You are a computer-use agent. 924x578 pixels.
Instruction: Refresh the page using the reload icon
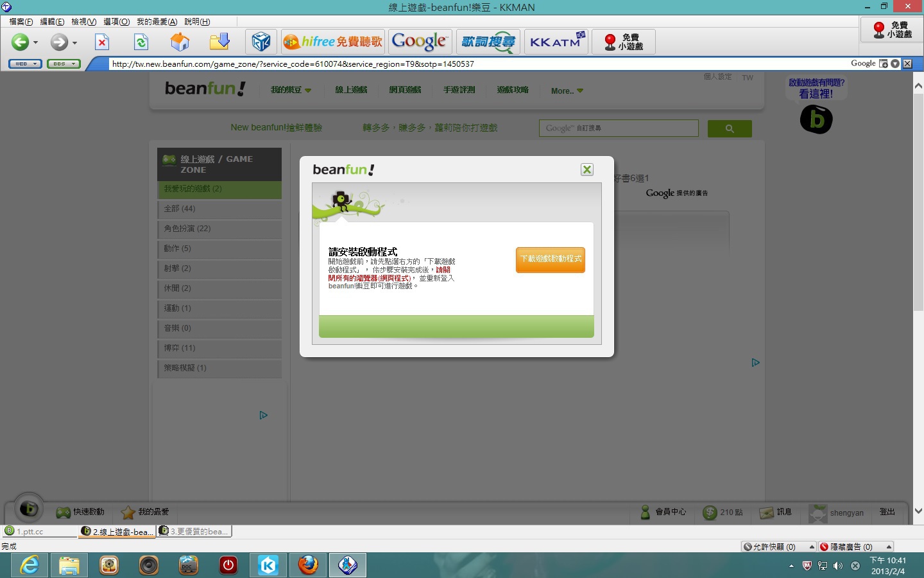(141, 42)
